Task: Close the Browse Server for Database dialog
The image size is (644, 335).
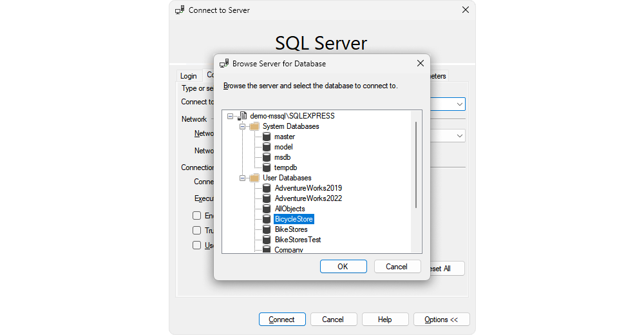Action: tap(420, 63)
